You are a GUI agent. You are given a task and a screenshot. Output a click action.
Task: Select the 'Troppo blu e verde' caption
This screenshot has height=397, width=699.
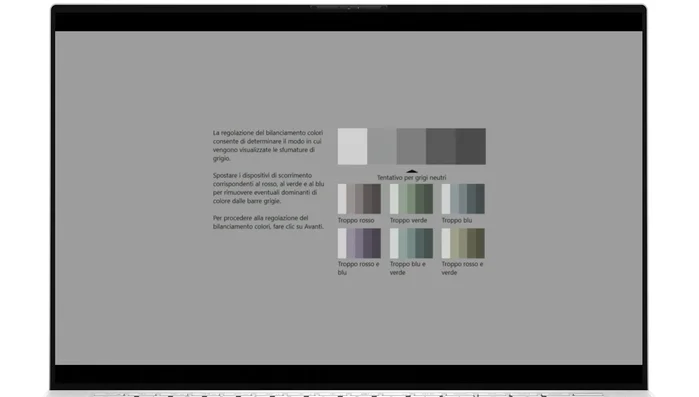408,268
